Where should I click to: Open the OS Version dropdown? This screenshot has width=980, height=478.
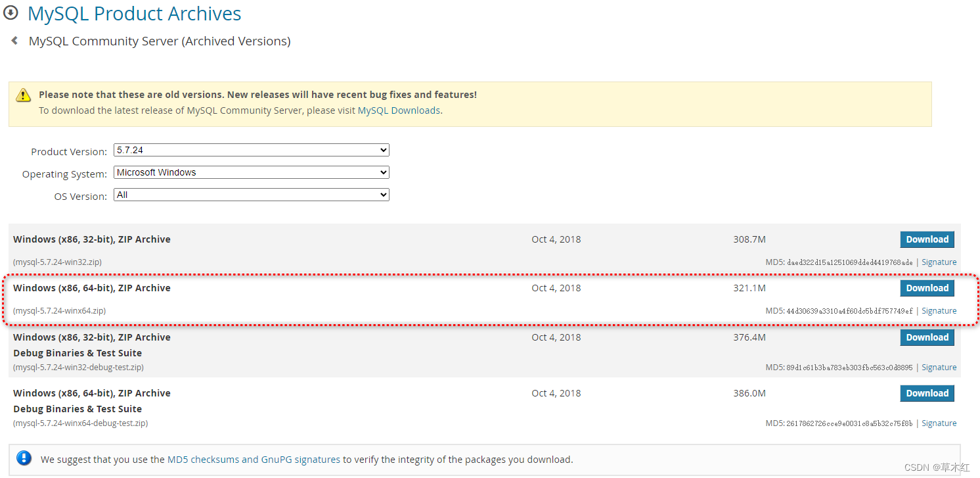pos(252,195)
